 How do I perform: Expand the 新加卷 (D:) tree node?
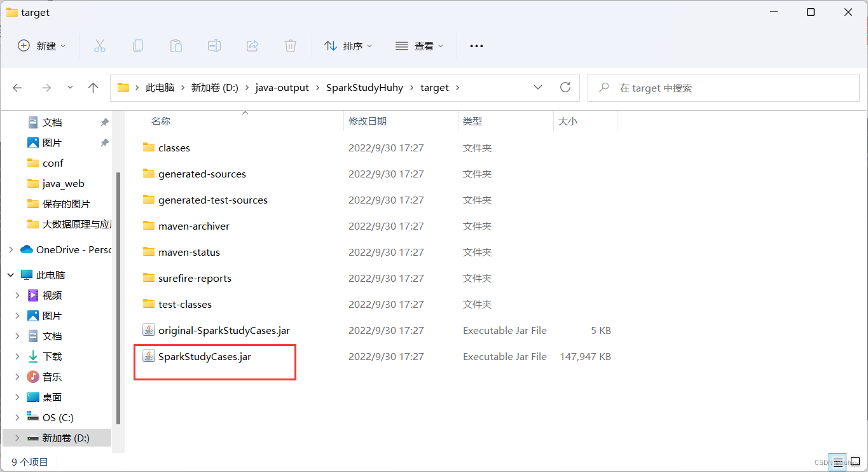click(18, 438)
